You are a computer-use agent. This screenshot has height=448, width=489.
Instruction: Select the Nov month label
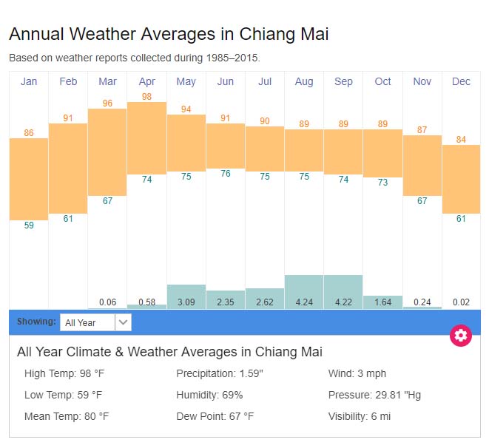pos(422,81)
